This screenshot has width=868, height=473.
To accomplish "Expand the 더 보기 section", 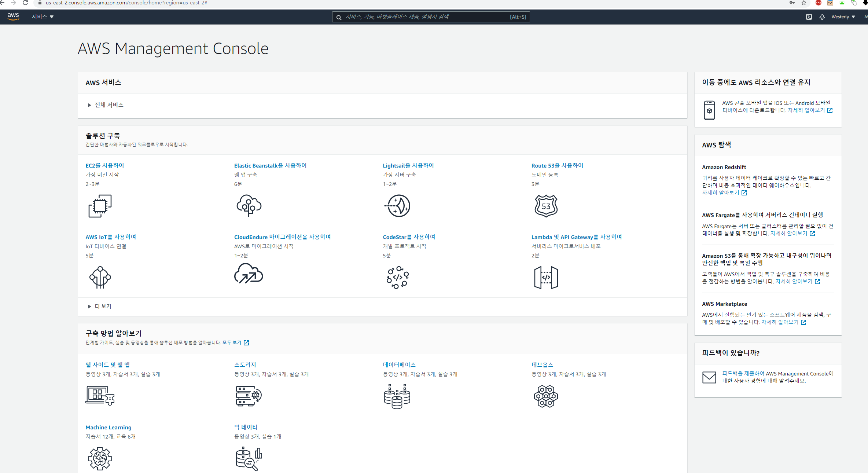I will [x=99, y=306].
